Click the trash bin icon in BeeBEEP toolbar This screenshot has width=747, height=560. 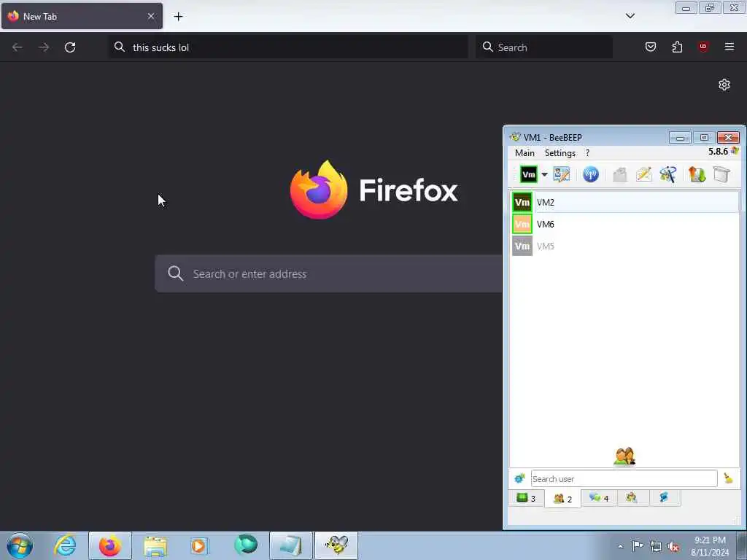pyautogui.click(x=721, y=174)
